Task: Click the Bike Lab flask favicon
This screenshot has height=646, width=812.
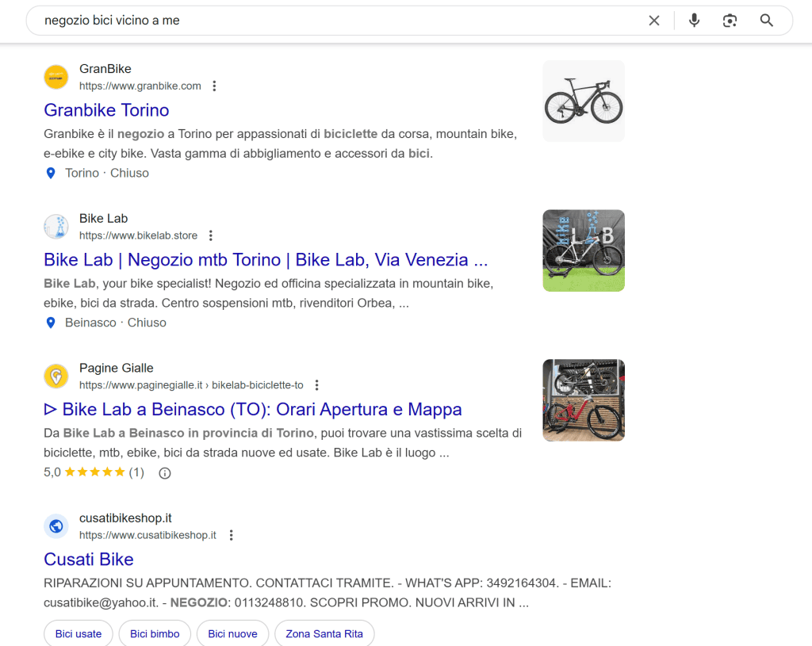Action: (56, 227)
